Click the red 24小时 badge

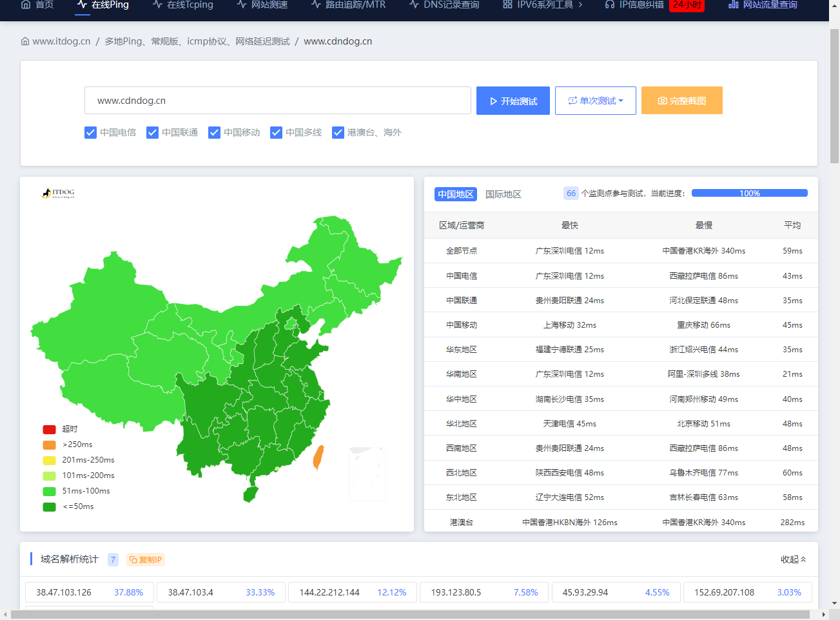pyautogui.click(x=687, y=5)
